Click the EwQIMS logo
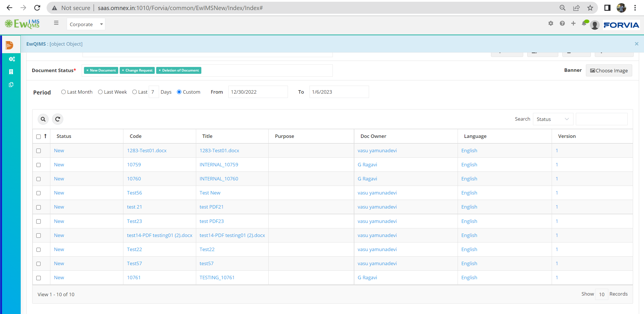Image resolution: width=644 pixels, height=314 pixels. click(22, 24)
